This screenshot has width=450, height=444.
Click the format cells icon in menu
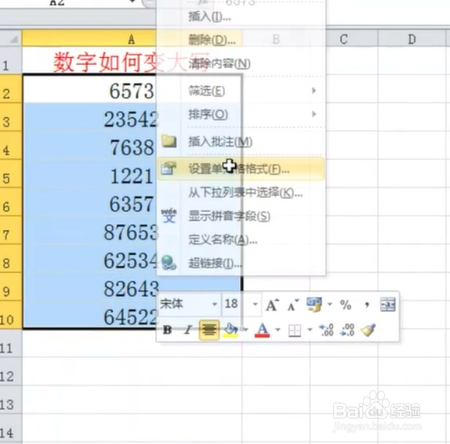point(169,169)
